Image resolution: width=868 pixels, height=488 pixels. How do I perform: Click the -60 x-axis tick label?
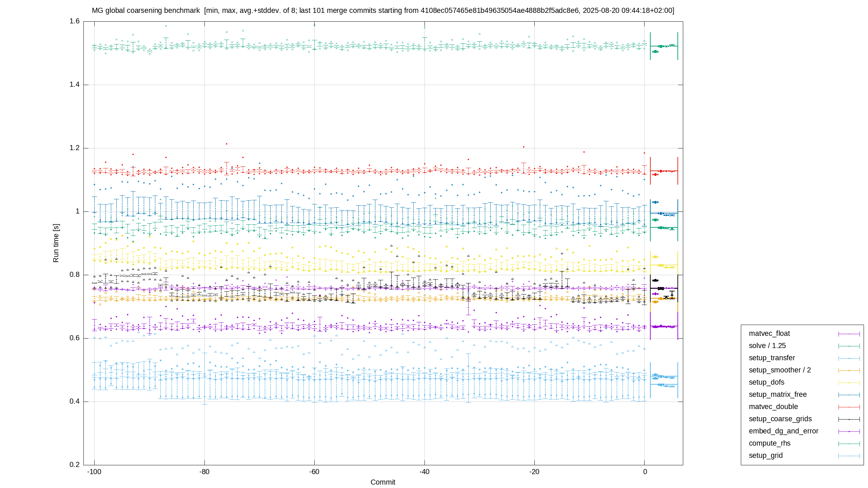[x=314, y=472]
